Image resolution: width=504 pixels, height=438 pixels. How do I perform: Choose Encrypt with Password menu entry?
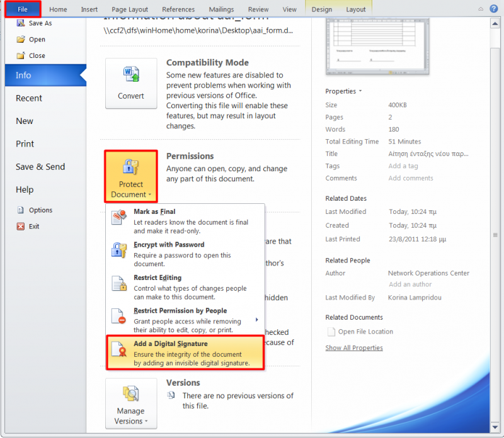(185, 254)
